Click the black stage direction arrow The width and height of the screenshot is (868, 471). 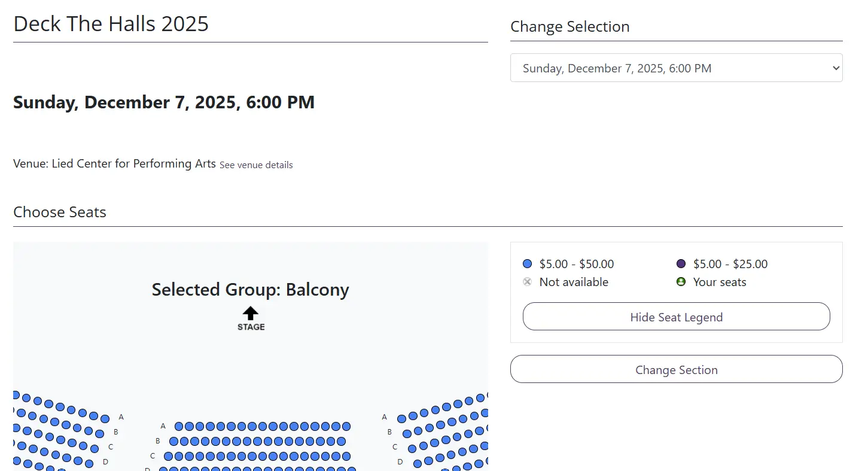click(x=251, y=313)
